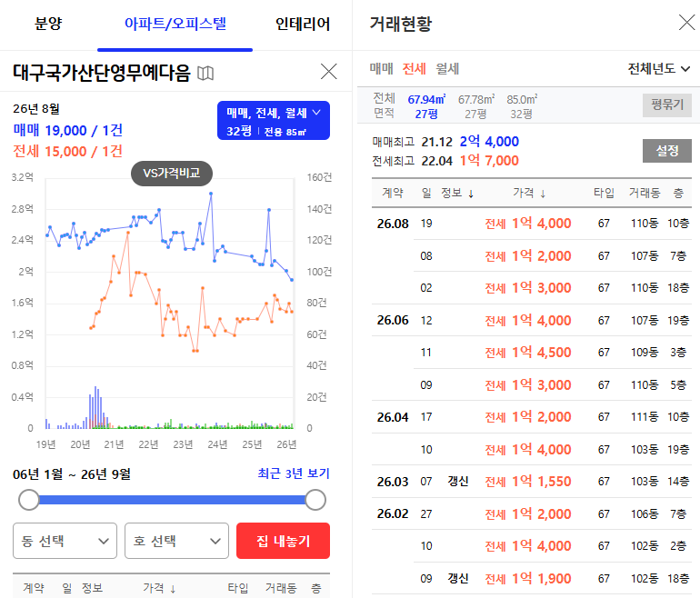Select 26.02 27 전세 106동 row
Viewport: 700px width, 598px height.
(532, 513)
